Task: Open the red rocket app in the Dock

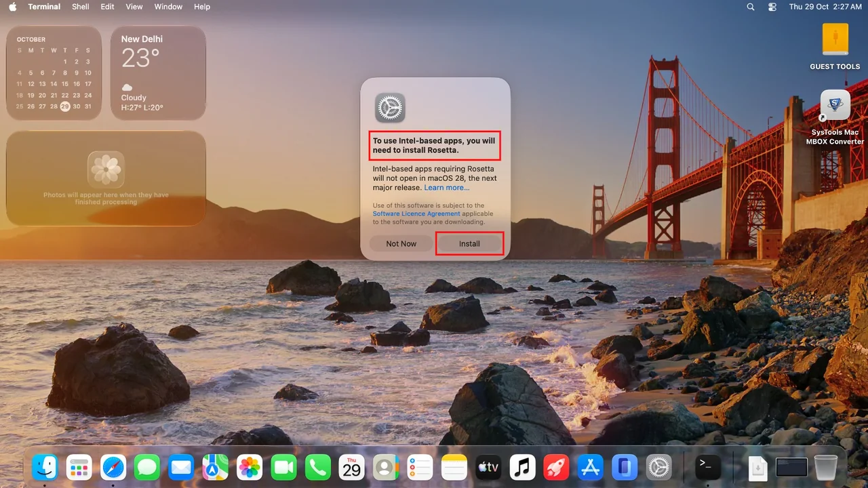Action: tap(556, 467)
